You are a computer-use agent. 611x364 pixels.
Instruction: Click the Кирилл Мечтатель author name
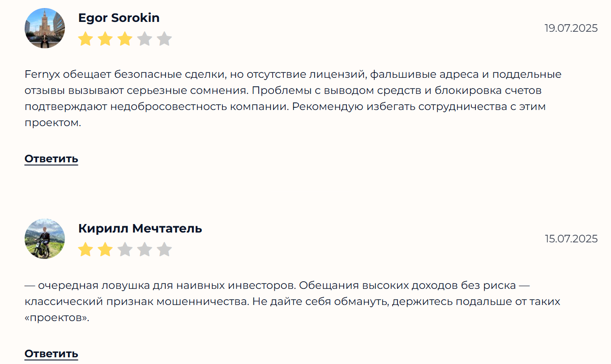pyautogui.click(x=140, y=229)
